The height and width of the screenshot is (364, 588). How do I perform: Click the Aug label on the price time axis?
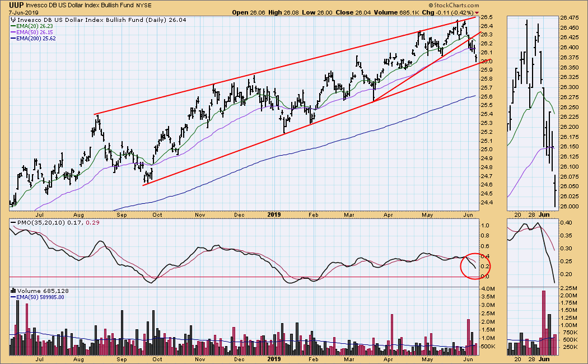(78, 215)
